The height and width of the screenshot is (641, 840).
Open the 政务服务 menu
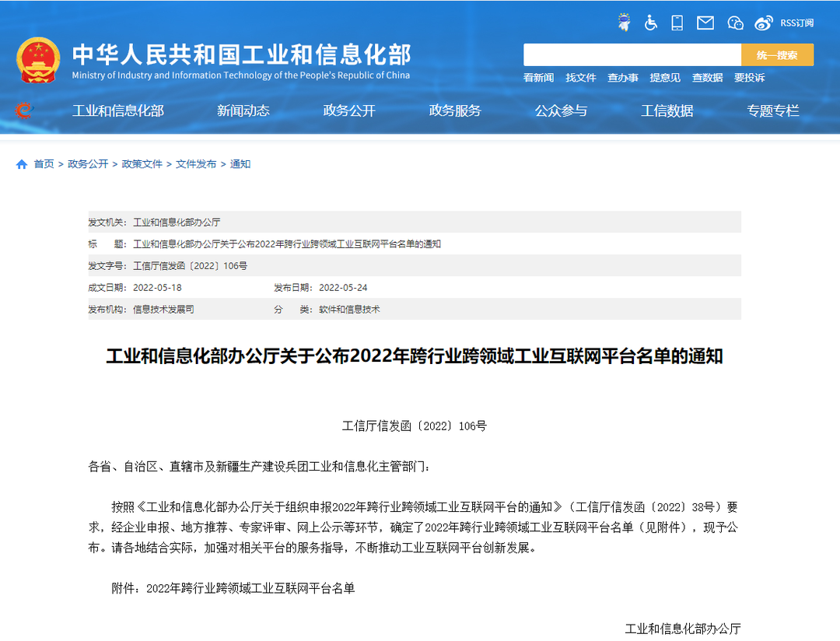coord(455,111)
